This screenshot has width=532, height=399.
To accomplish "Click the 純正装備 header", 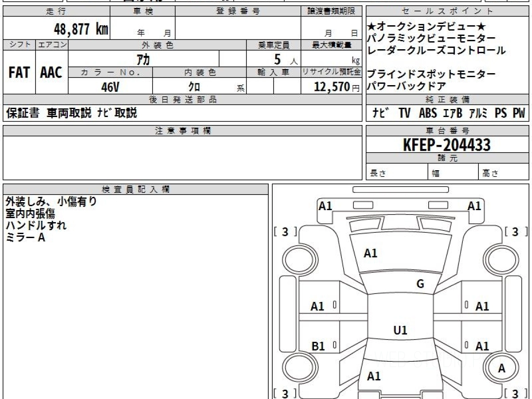I will [448, 100].
